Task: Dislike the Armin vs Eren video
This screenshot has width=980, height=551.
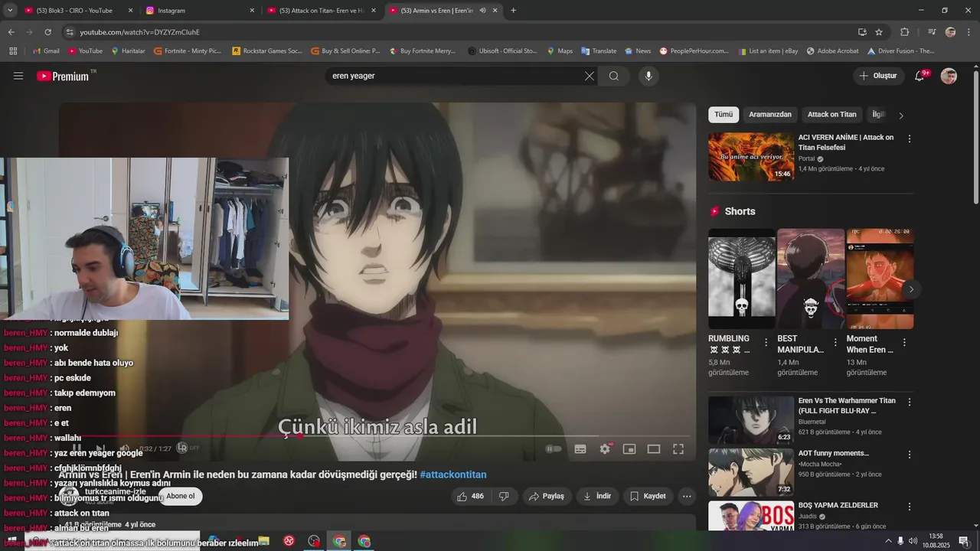Action: (x=504, y=496)
